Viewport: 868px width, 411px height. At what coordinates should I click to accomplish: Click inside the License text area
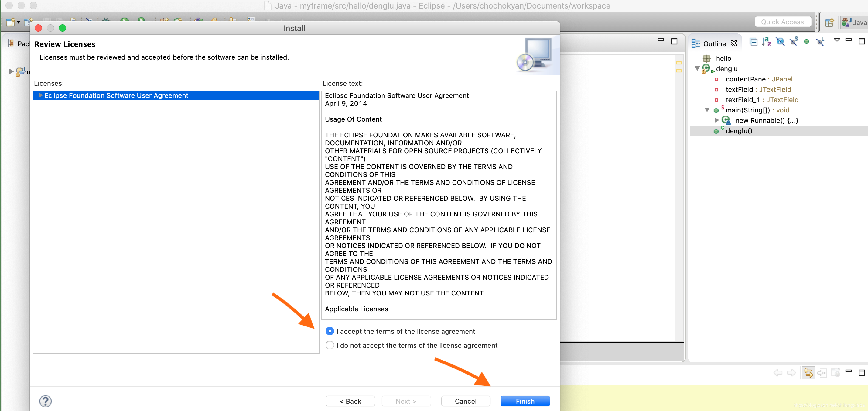439,205
